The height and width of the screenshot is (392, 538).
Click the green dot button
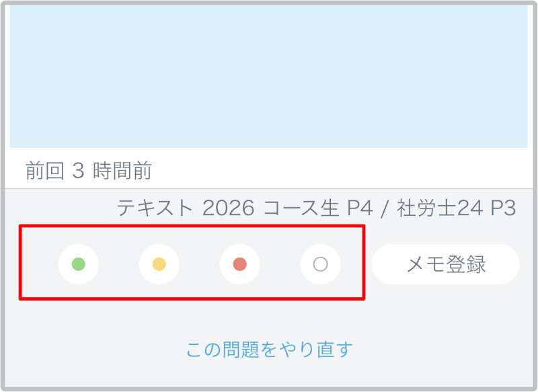(78, 264)
